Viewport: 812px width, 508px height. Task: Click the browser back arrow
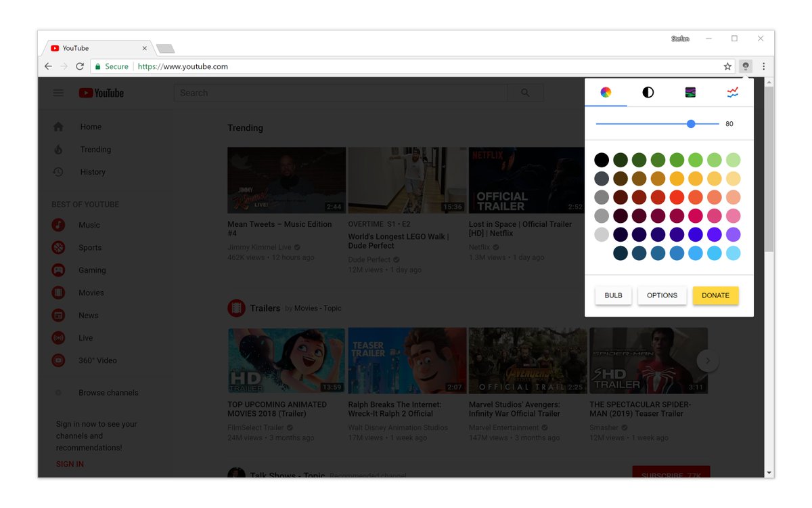tap(48, 66)
